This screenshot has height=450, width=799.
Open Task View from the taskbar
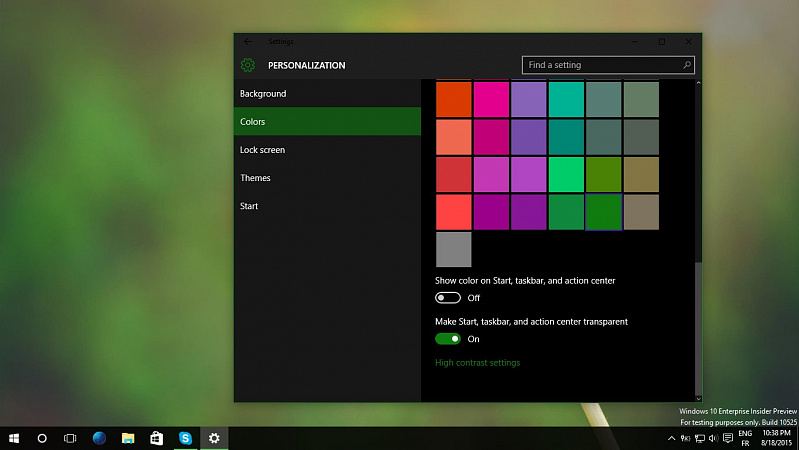click(70, 438)
